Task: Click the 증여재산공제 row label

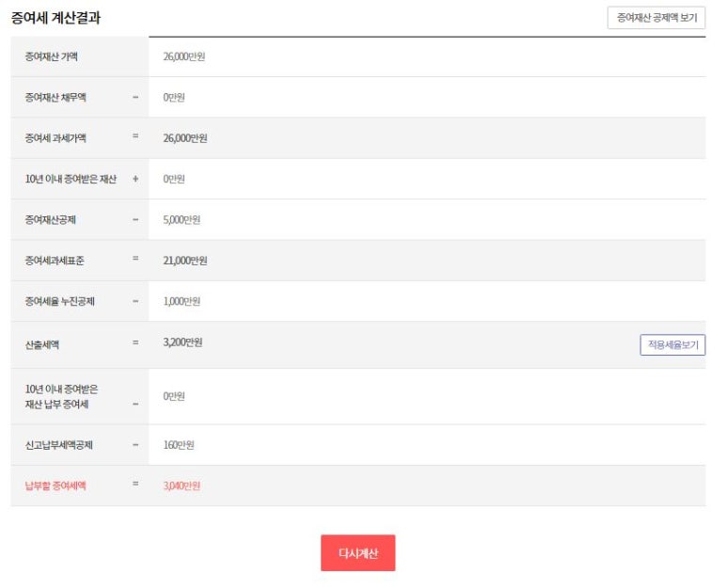Action: [52, 220]
